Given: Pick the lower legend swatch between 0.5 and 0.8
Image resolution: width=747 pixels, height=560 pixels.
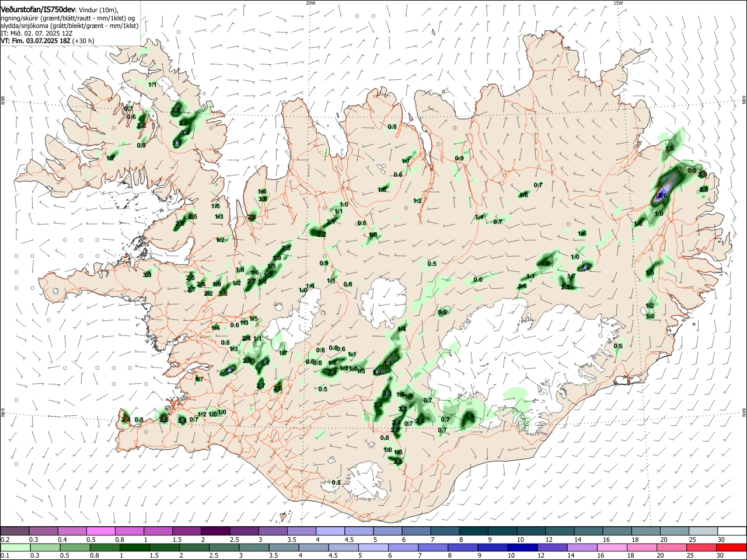Looking at the screenshot, I should [x=75, y=547].
